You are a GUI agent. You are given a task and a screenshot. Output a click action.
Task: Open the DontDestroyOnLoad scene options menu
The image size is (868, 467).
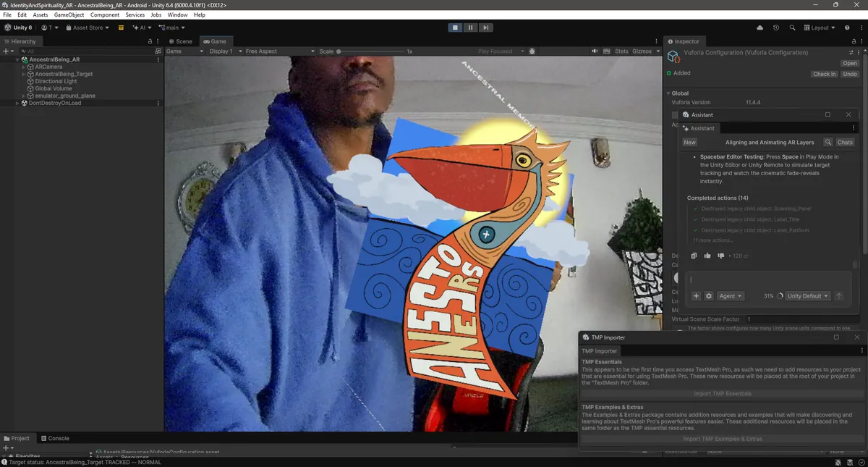pos(158,103)
